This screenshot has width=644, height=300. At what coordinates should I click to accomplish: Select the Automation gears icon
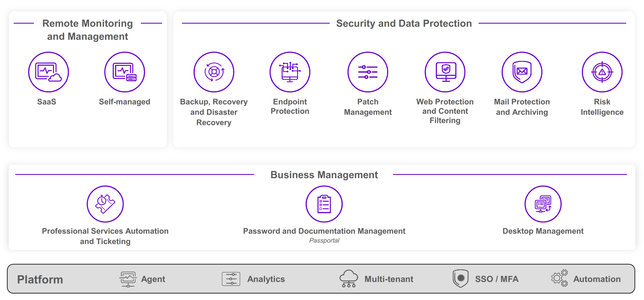[x=559, y=278]
